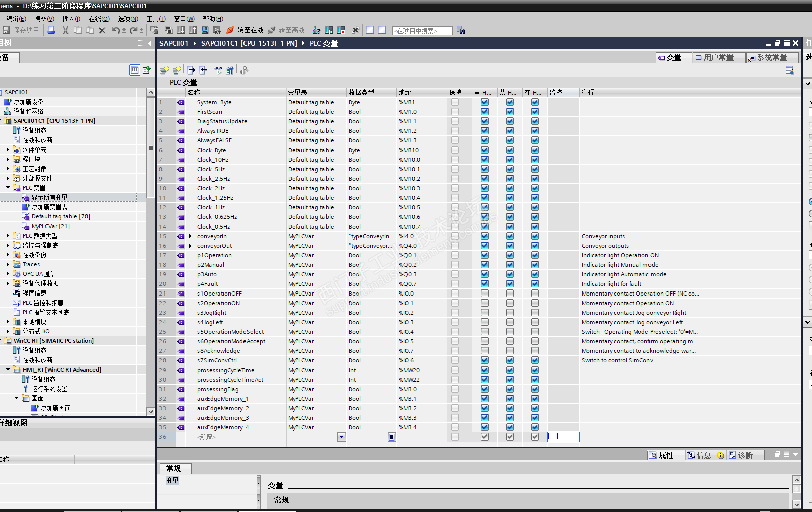Toggle retain (保持) checkbox for System_Byte

pos(455,102)
